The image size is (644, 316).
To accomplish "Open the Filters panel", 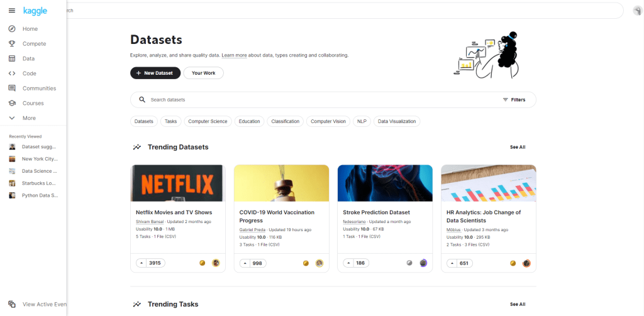I will point(514,100).
